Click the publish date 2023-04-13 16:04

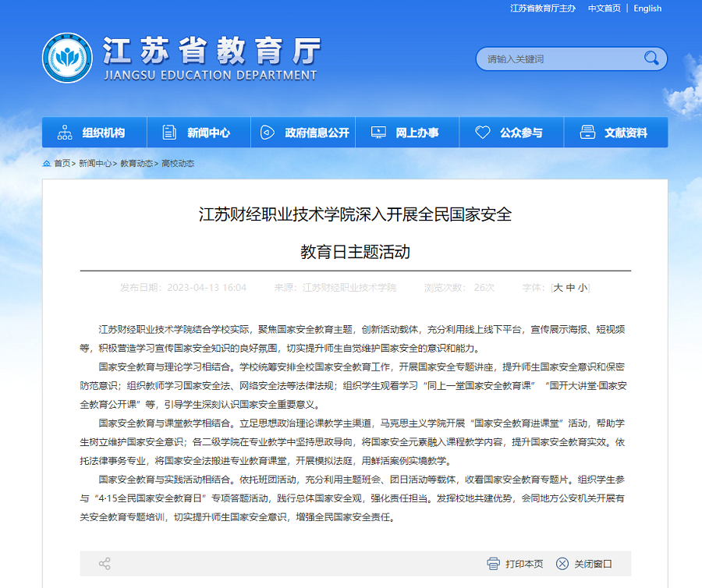point(207,288)
